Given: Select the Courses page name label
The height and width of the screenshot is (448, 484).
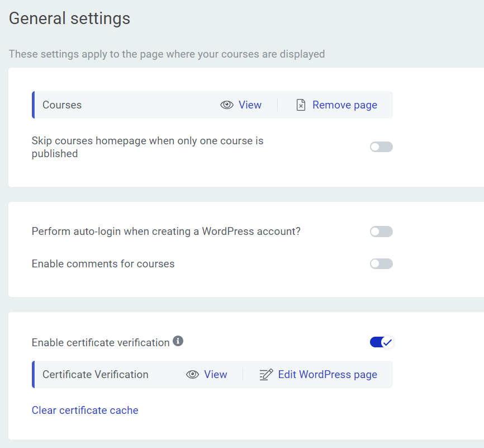Looking at the screenshot, I should [x=62, y=105].
